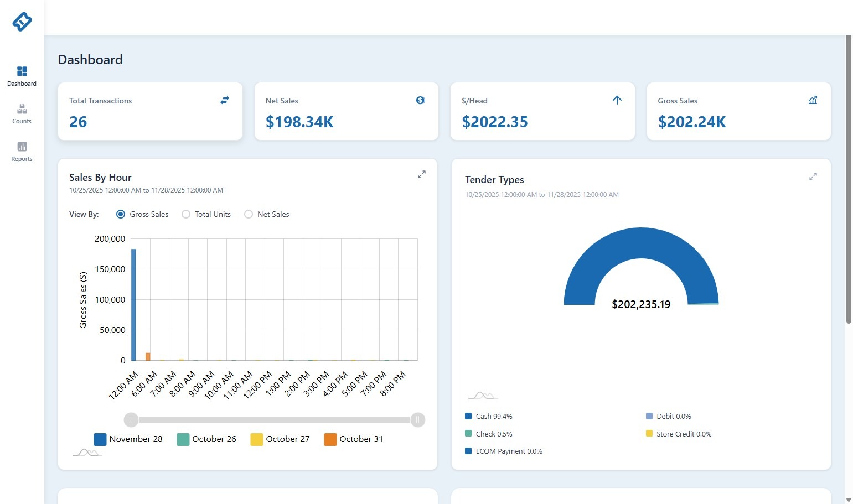
Task: Open the Dashboard sidebar item
Action: pos(22,76)
